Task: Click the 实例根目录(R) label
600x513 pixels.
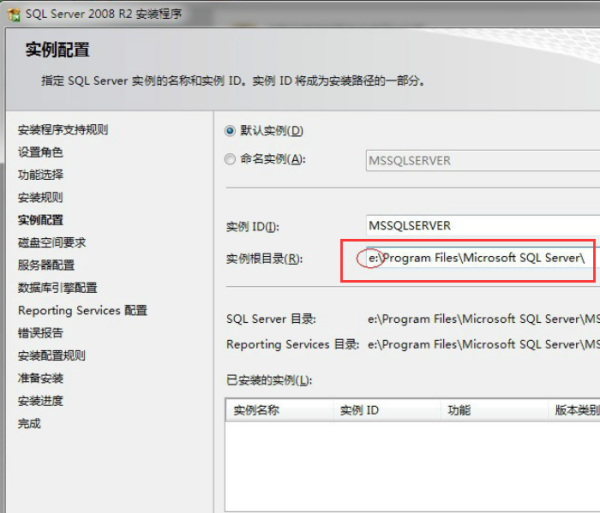Action: 264,259
